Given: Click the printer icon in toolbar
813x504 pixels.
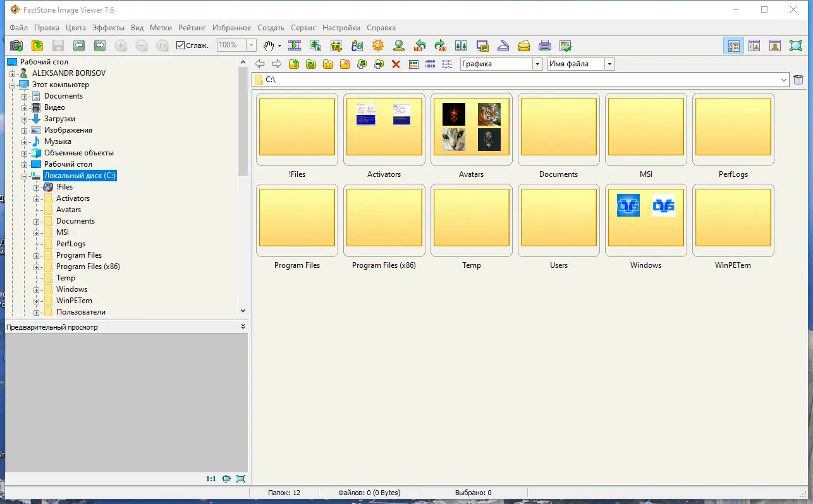Looking at the screenshot, I should point(544,45).
